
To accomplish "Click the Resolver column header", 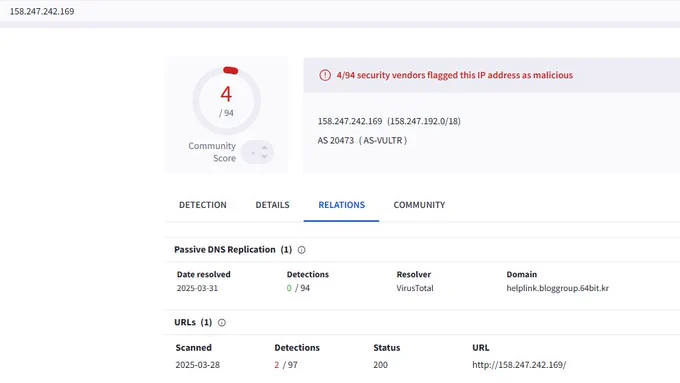I will point(413,274).
